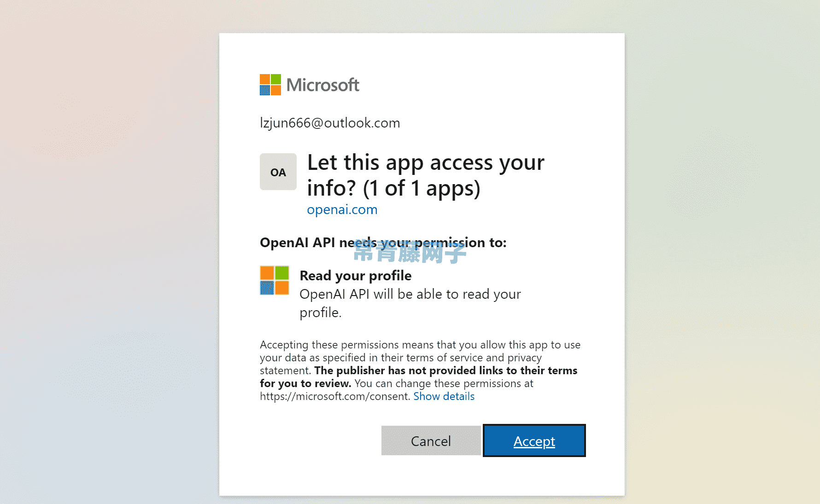Click the icon beside Read your profile
The width and height of the screenshot is (820, 504).
tap(275, 280)
